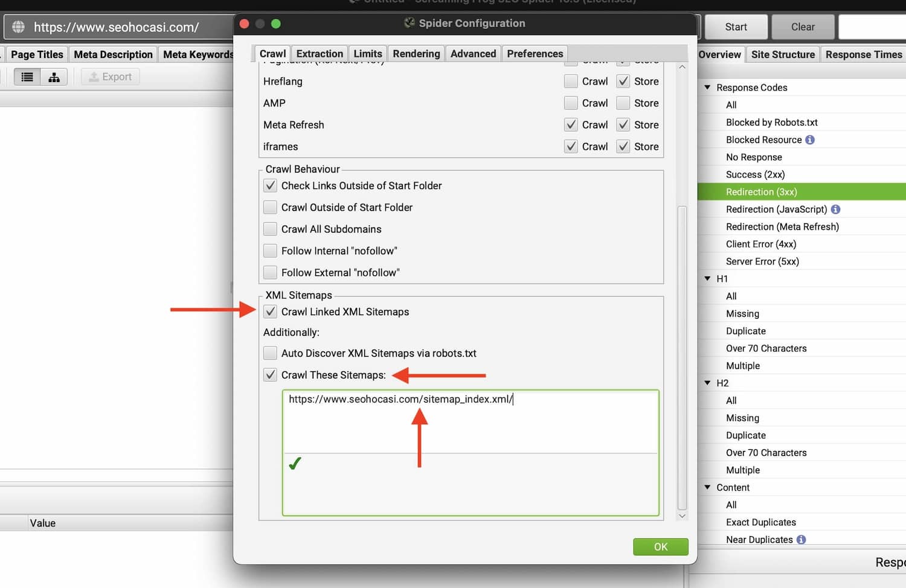Click the Export upload icon
This screenshot has width=906, height=588.
pyautogui.click(x=94, y=77)
